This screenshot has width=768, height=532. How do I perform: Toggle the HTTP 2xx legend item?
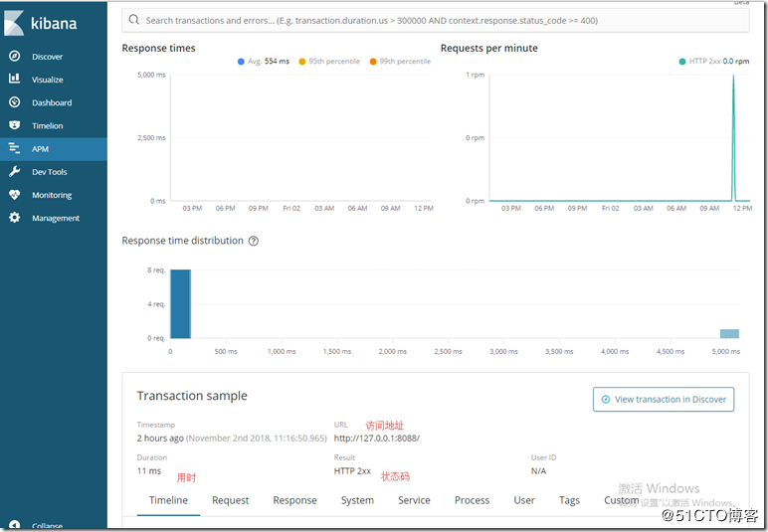point(714,62)
